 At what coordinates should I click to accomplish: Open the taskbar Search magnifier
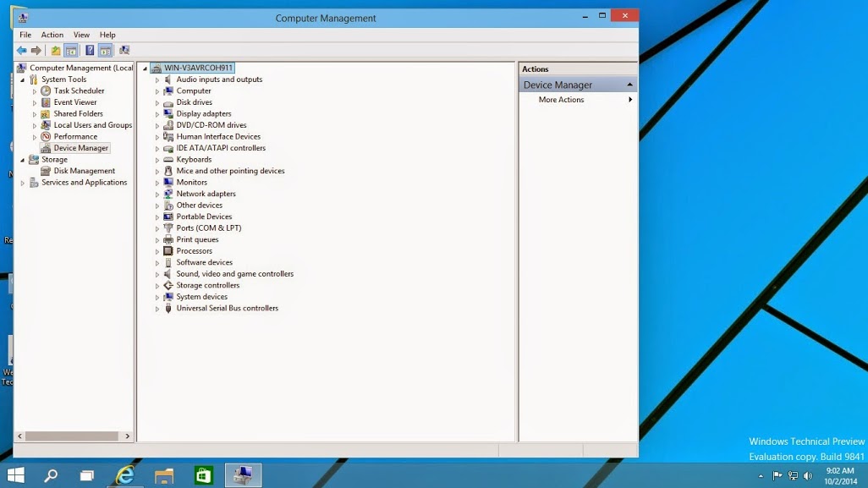[x=51, y=474]
